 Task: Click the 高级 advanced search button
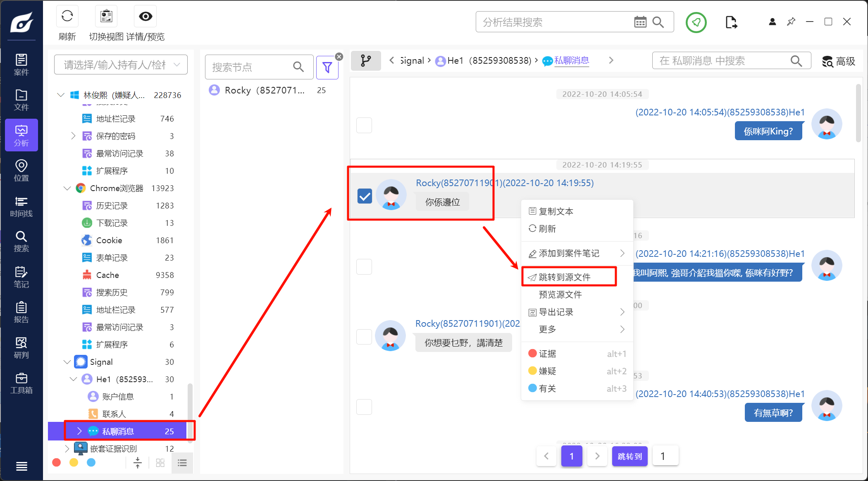[x=838, y=61]
